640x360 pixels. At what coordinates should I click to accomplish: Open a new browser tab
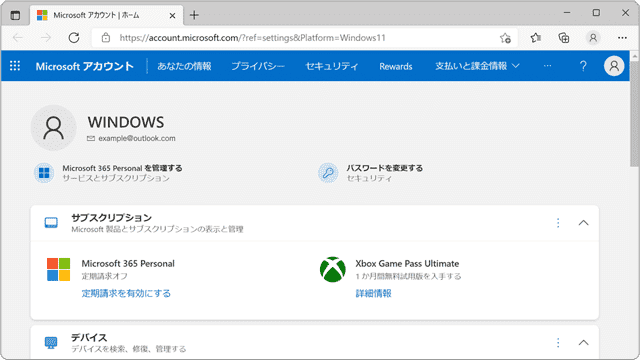point(194,16)
